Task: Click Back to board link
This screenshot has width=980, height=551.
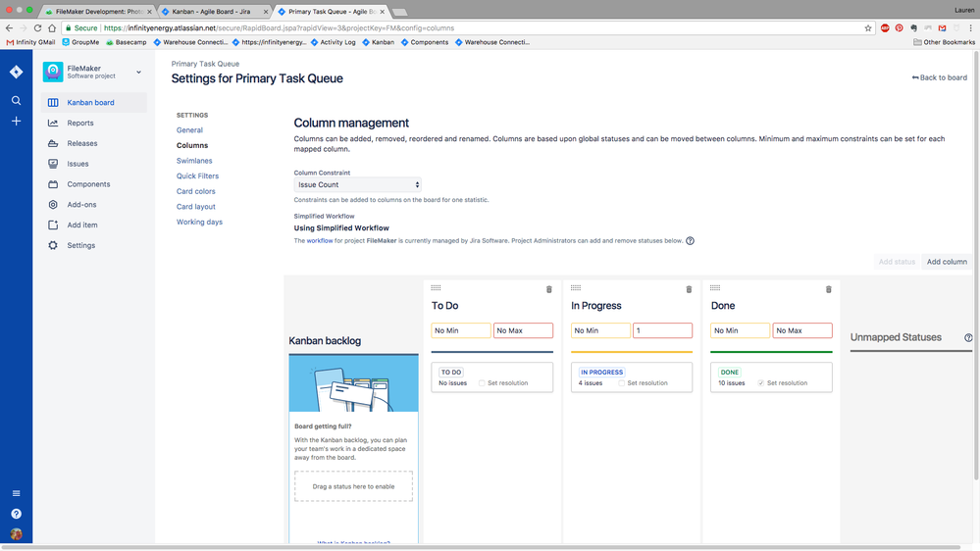Action: click(x=940, y=77)
